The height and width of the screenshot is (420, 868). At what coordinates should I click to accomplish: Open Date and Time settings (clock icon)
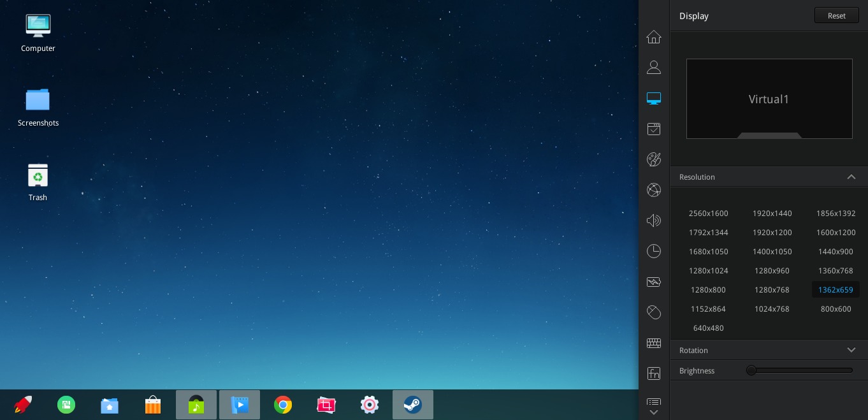tap(653, 251)
